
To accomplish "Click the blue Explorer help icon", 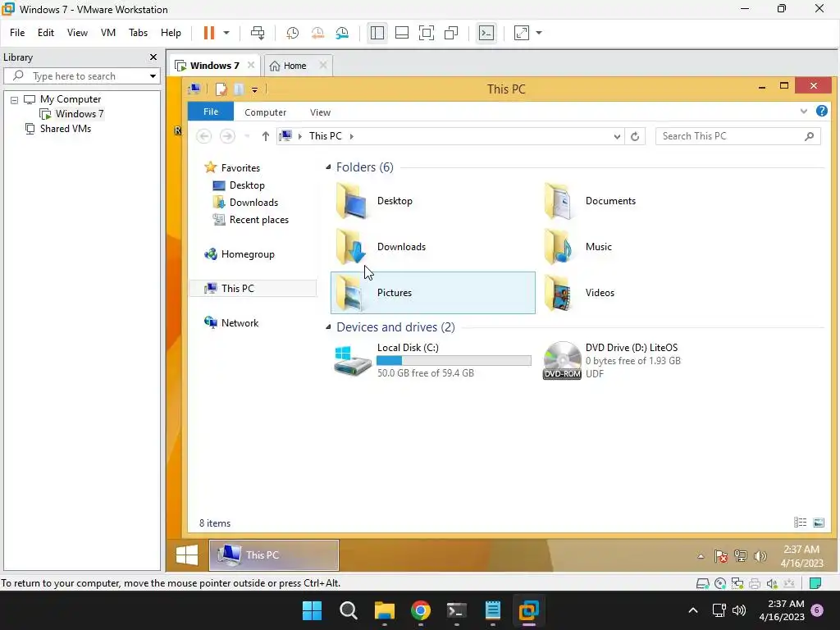I will [x=822, y=111].
